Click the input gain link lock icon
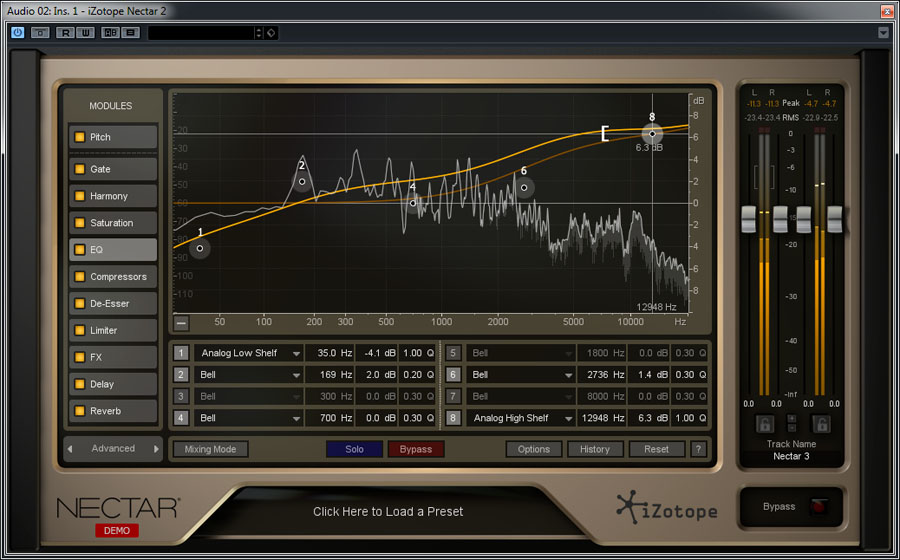The width and height of the screenshot is (900, 560). coord(765,424)
